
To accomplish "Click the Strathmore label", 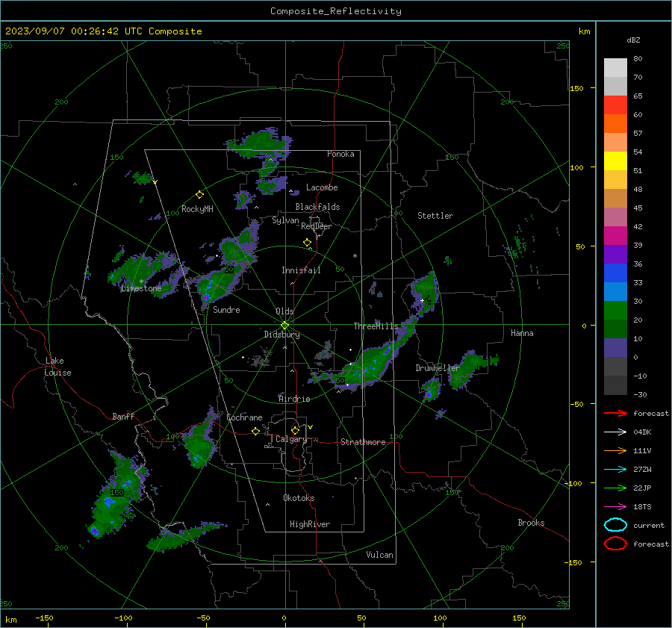I will click(363, 442).
